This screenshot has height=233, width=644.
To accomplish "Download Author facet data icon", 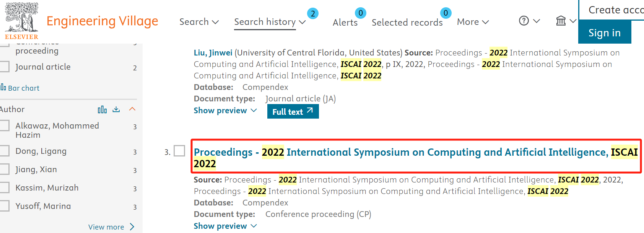I will click(116, 109).
